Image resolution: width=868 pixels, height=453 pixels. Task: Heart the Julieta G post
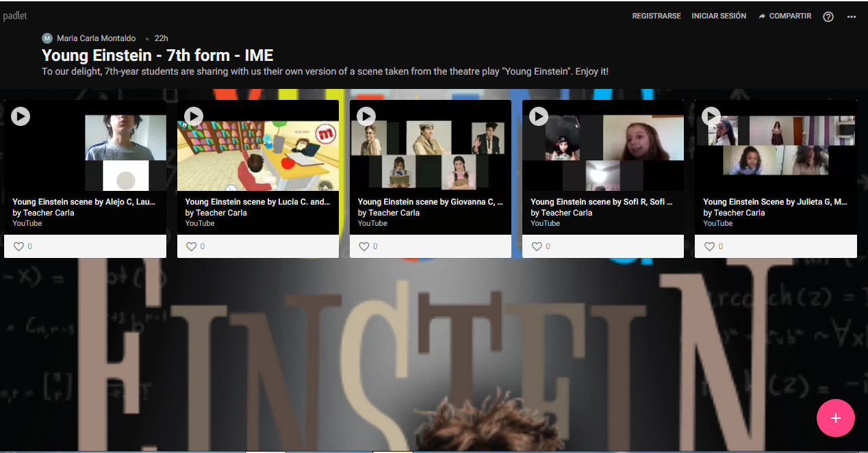(x=709, y=246)
